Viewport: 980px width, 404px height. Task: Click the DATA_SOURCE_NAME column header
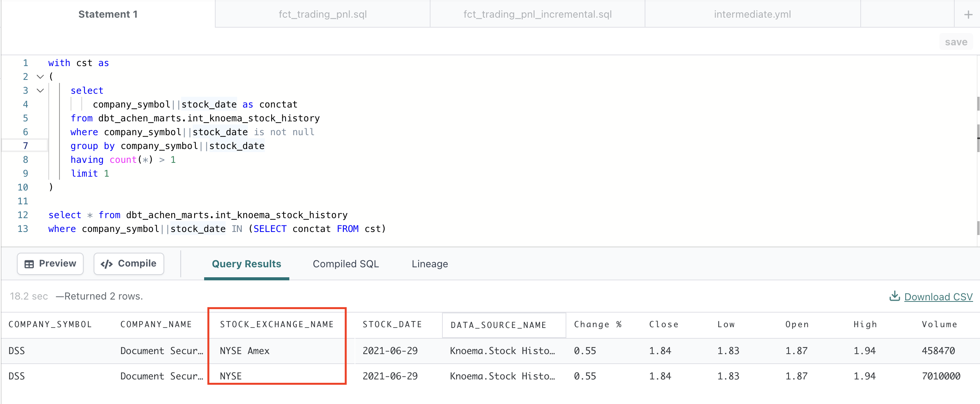pos(498,325)
